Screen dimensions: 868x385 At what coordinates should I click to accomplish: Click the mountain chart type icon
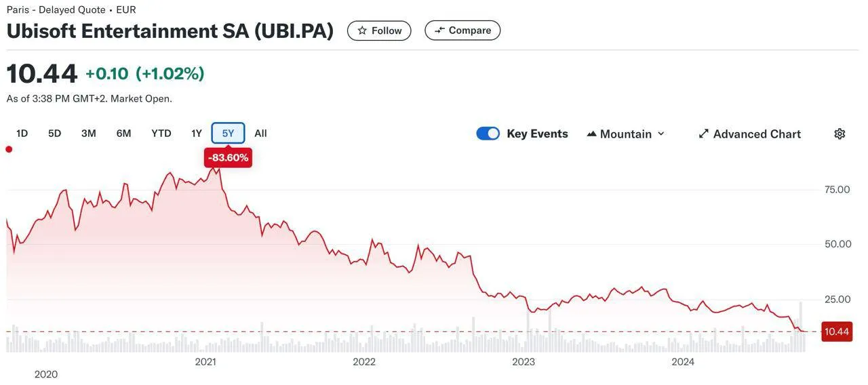pyautogui.click(x=591, y=134)
